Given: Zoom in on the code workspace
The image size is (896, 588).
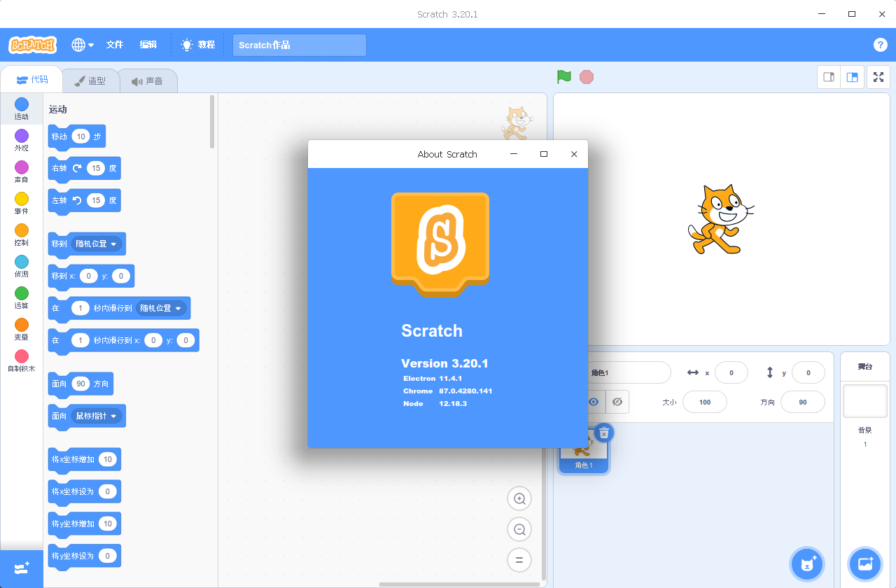Looking at the screenshot, I should coord(519,499).
